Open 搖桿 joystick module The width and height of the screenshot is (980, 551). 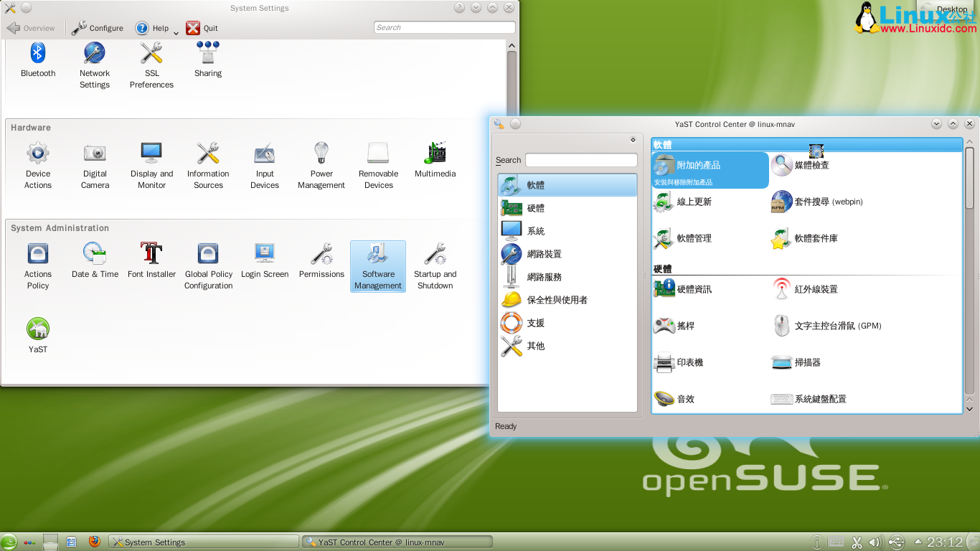pyautogui.click(x=674, y=326)
